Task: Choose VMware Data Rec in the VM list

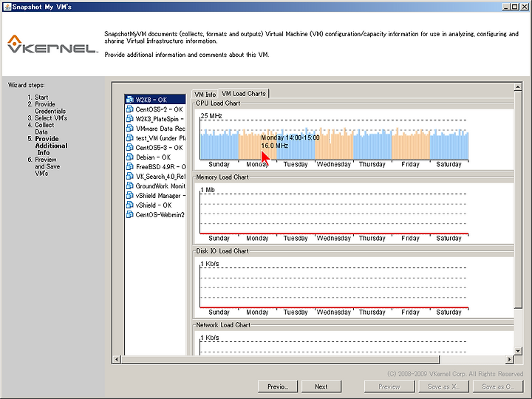Action: pos(155,129)
